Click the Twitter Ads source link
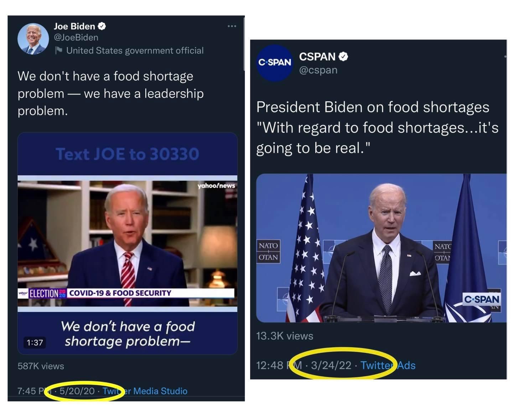The image size is (513, 420). click(x=388, y=365)
